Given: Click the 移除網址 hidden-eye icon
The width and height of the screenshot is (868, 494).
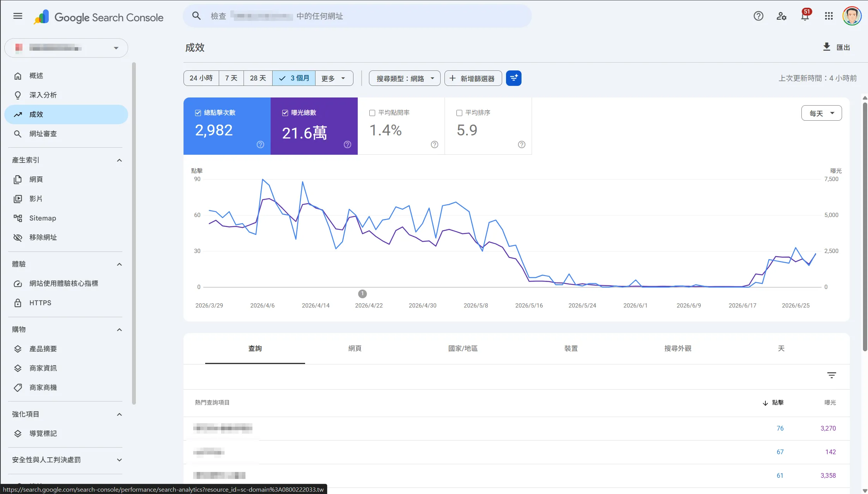Looking at the screenshot, I should click(18, 238).
